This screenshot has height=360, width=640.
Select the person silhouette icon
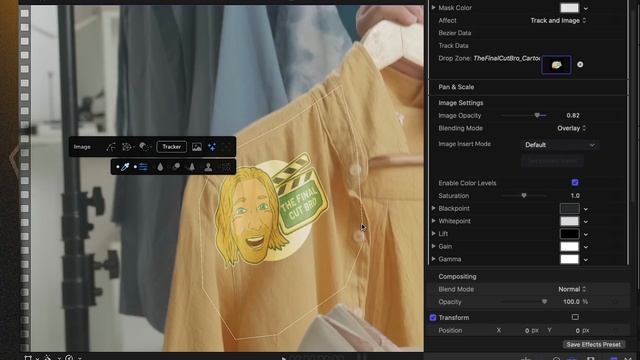pyautogui.click(x=208, y=167)
